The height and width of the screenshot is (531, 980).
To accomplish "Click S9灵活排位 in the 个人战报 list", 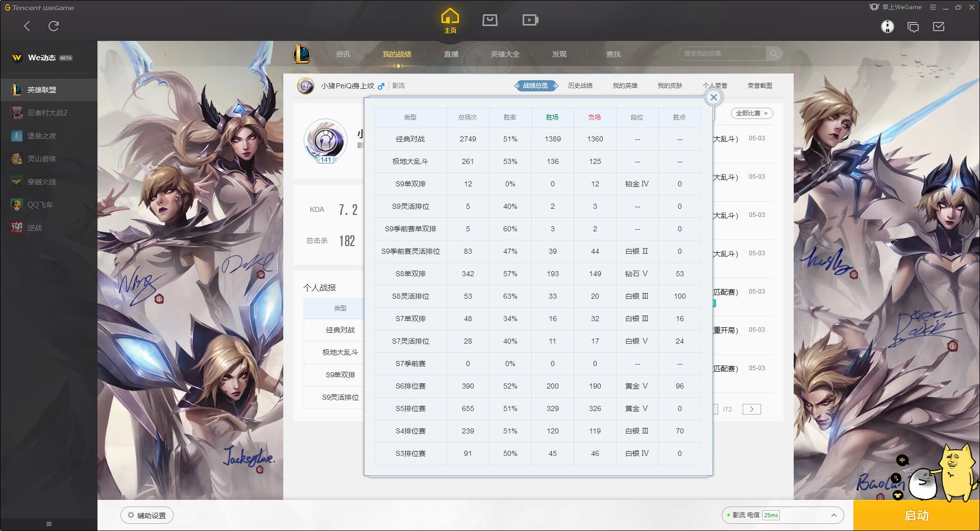I will coord(340,397).
